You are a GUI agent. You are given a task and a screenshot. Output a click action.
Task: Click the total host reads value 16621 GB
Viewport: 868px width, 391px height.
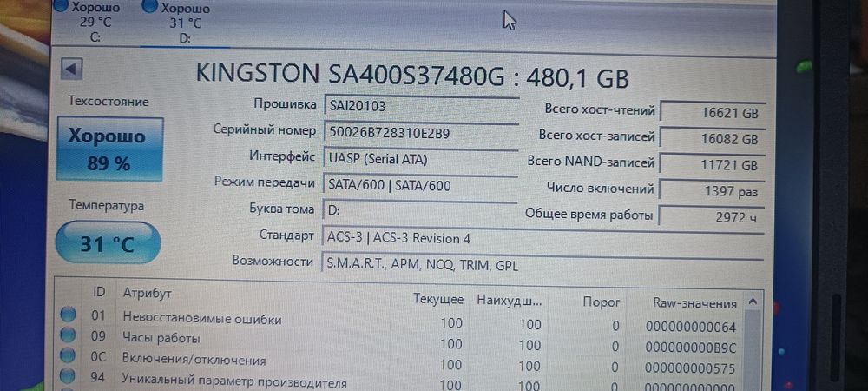click(x=713, y=113)
